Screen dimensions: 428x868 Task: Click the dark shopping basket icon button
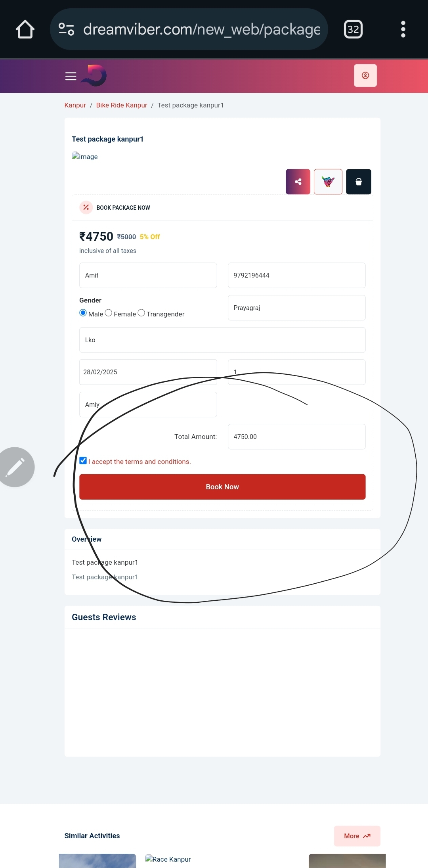[359, 182]
